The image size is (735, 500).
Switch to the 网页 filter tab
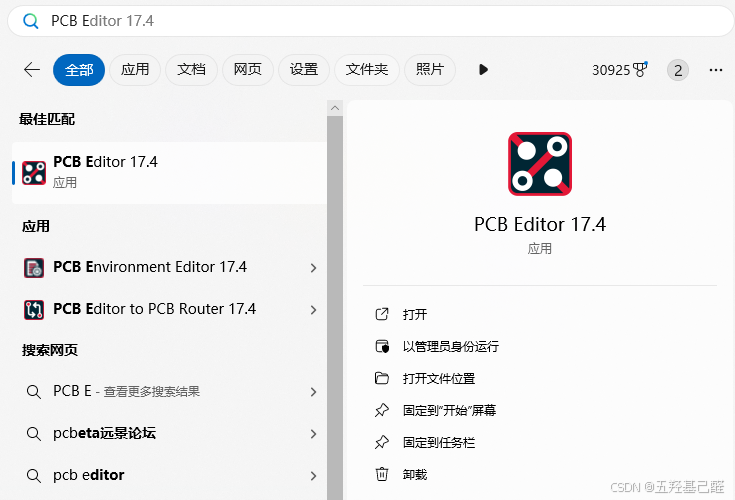pyautogui.click(x=248, y=70)
